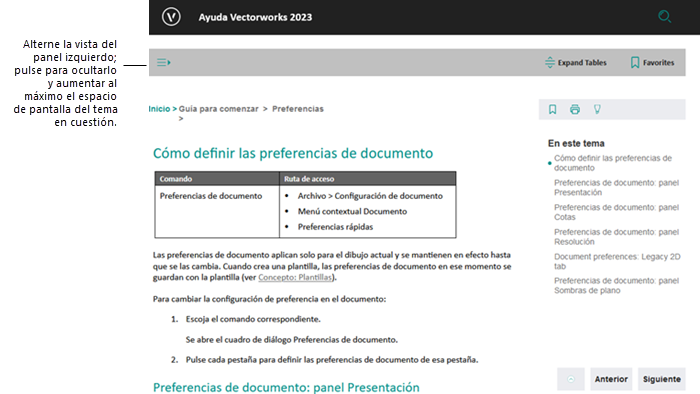Bookmark this topic with bookmark icon

[552, 109]
